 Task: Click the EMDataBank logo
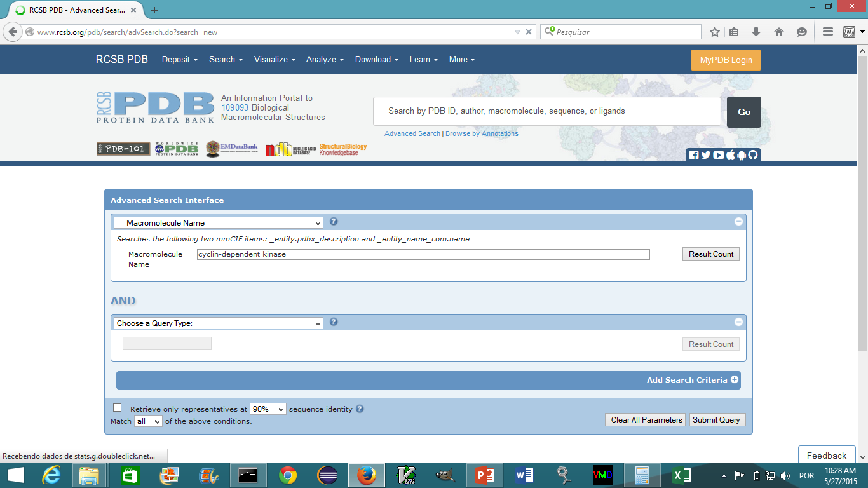tap(231, 149)
